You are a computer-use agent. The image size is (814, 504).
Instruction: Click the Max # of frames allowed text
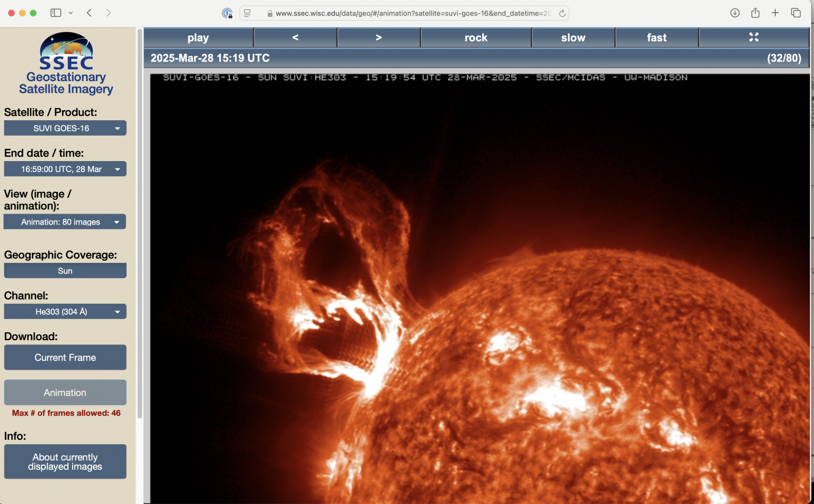pos(66,413)
